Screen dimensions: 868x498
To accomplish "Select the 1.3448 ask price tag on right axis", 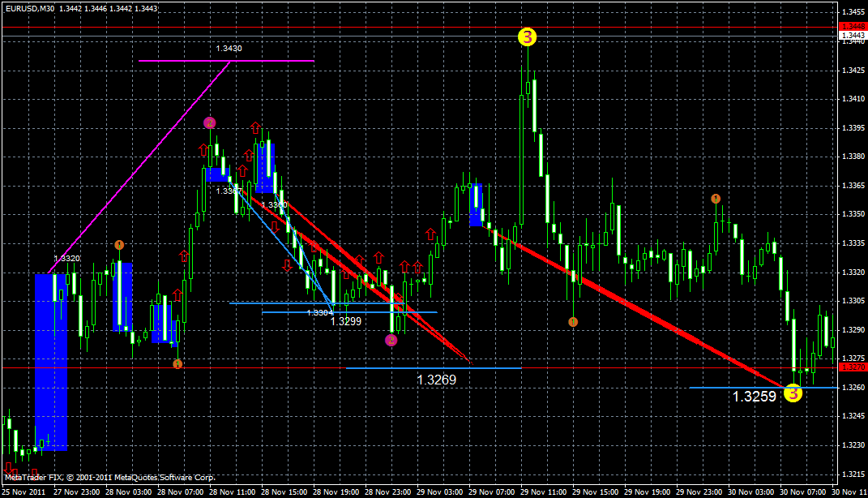I will 849,26.
